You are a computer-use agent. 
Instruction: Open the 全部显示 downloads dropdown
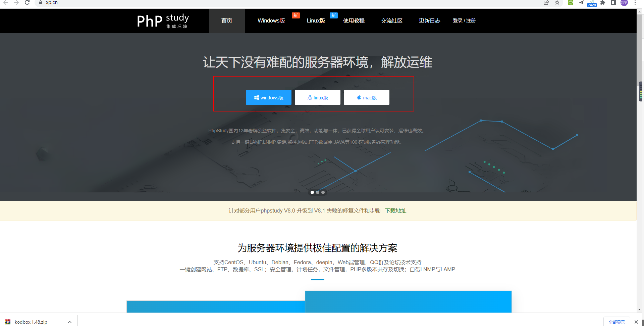(x=616, y=322)
